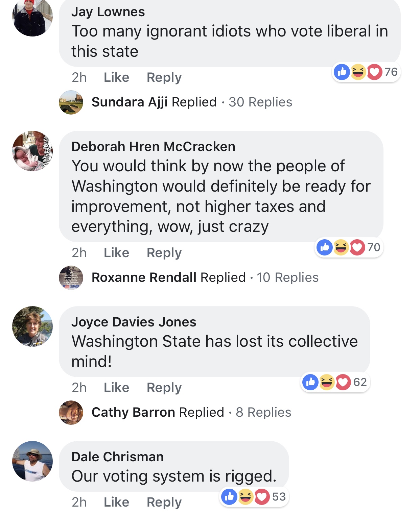Viewport: 420px width, 513px height.
Task: Like Dale Chrisman's comment
Action: click(x=116, y=502)
